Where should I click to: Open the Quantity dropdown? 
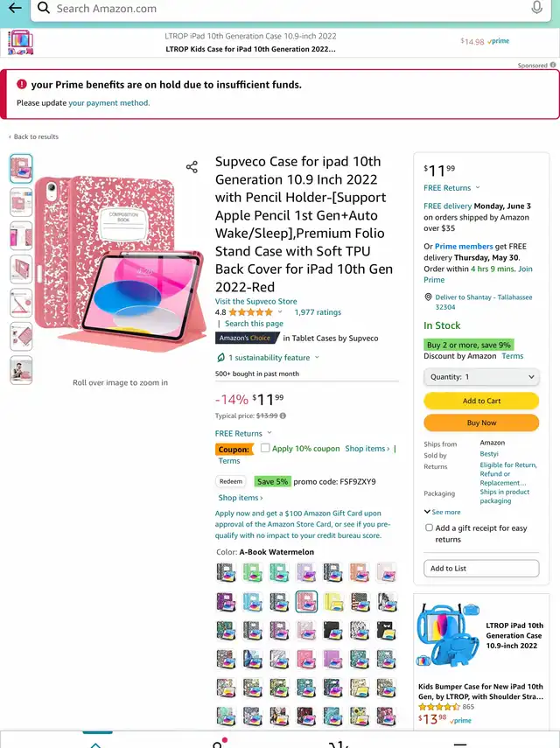[481, 377]
